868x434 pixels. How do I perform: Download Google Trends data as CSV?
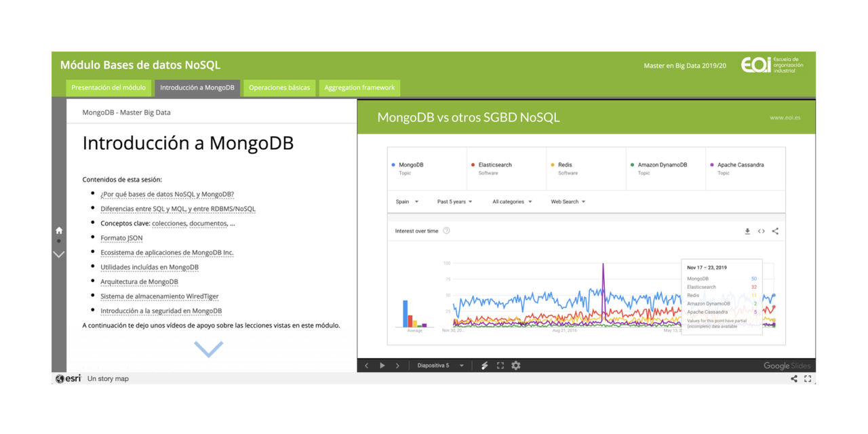pos(747,231)
